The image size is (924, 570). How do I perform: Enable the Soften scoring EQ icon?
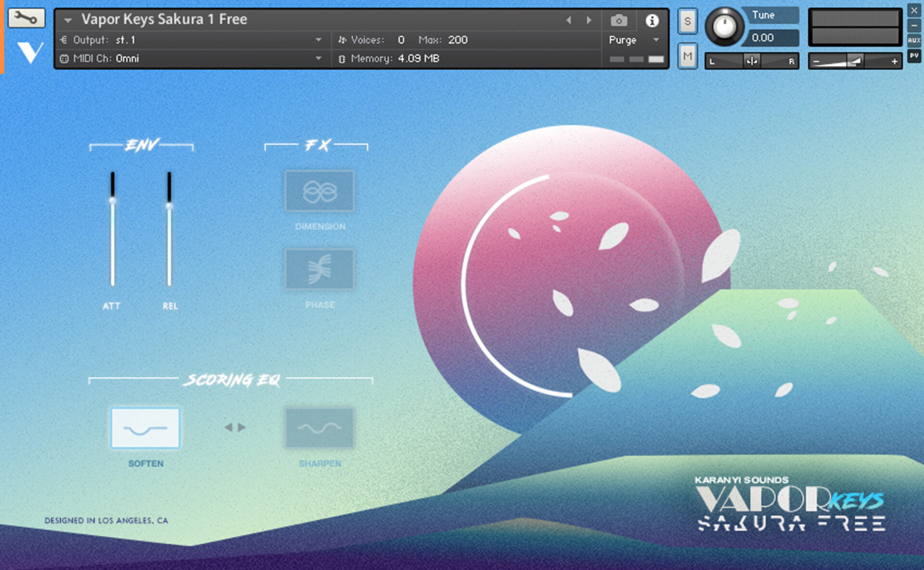click(x=145, y=428)
